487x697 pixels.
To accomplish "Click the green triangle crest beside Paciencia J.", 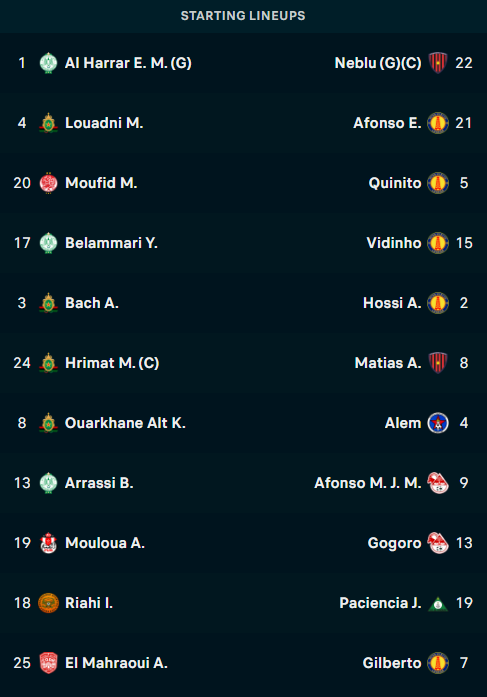I will (438, 604).
